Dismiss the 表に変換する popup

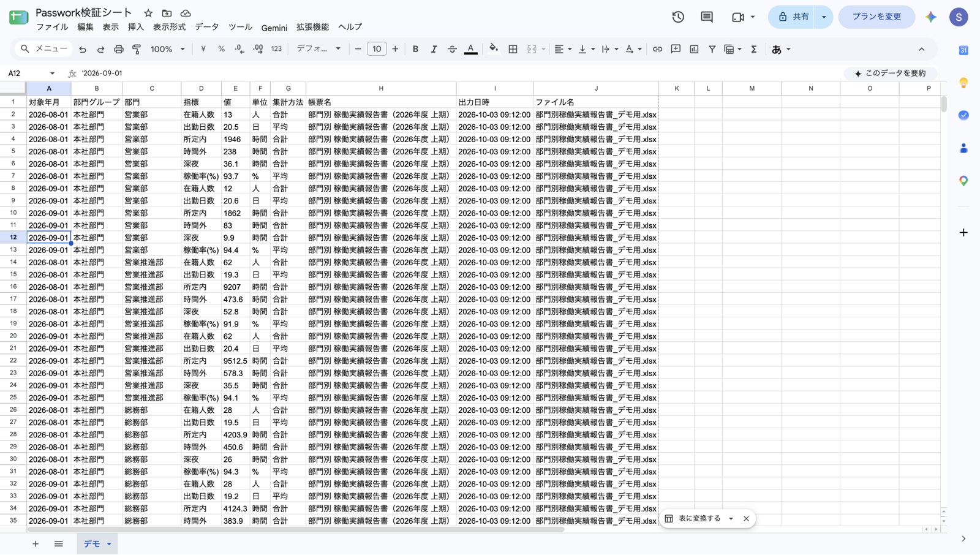point(746,519)
